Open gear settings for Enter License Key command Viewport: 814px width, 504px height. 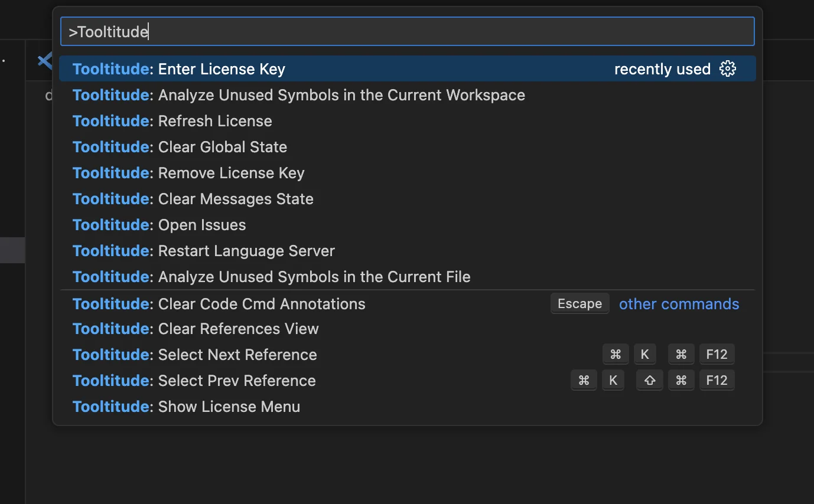point(728,68)
